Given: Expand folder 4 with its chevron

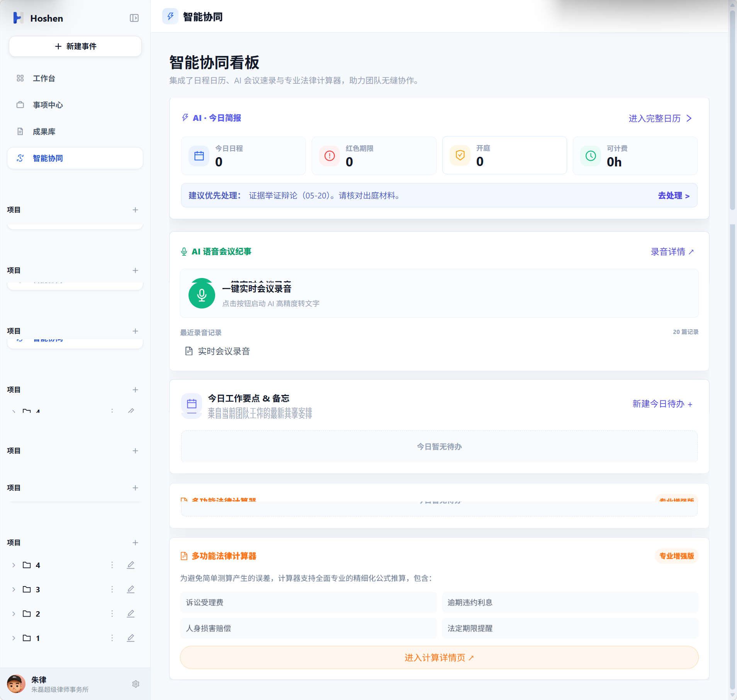Looking at the screenshot, I should [x=14, y=565].
